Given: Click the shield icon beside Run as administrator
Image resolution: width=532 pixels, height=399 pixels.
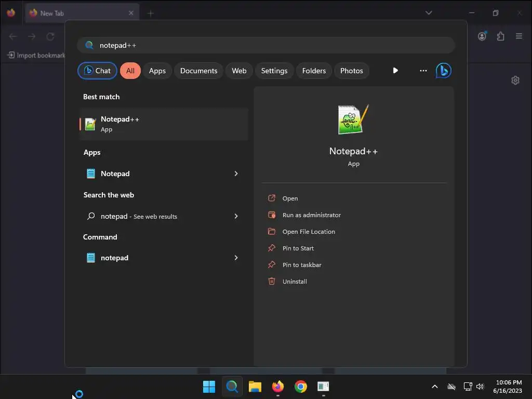Looking at the screenshot, I should pos(272,215).
